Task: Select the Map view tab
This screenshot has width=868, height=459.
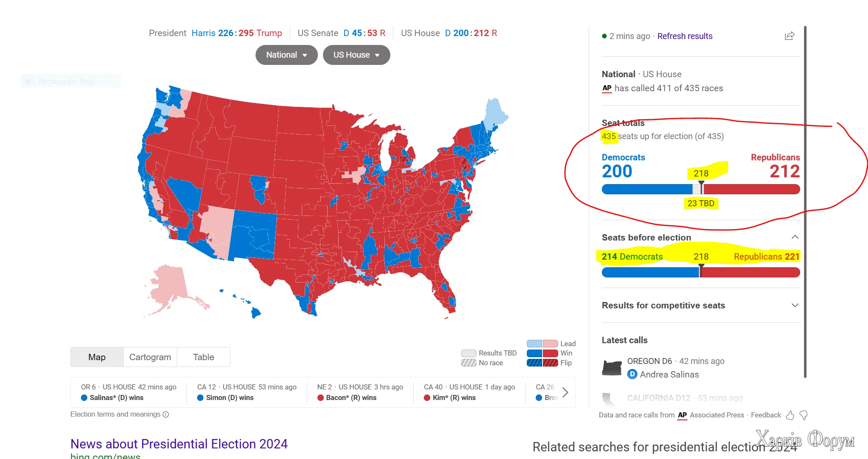Action: (97, 357)
